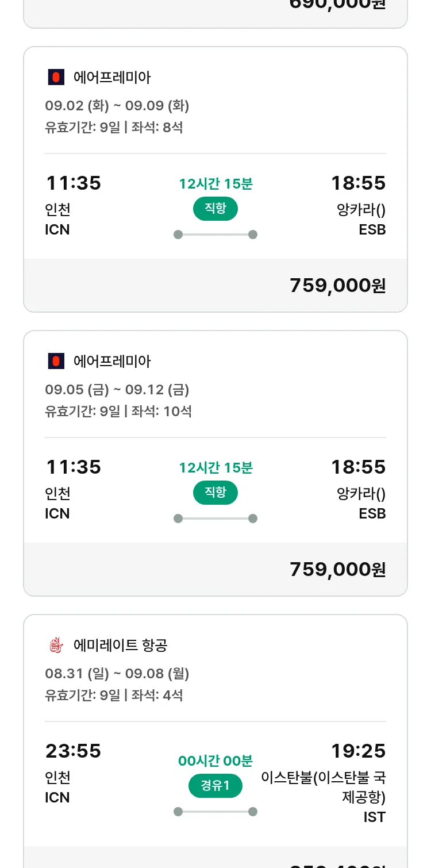This screenshot has height=868, width=431.
Task: Click the Air Premia logo on the 09.02 flight
Action: (56, 77)
